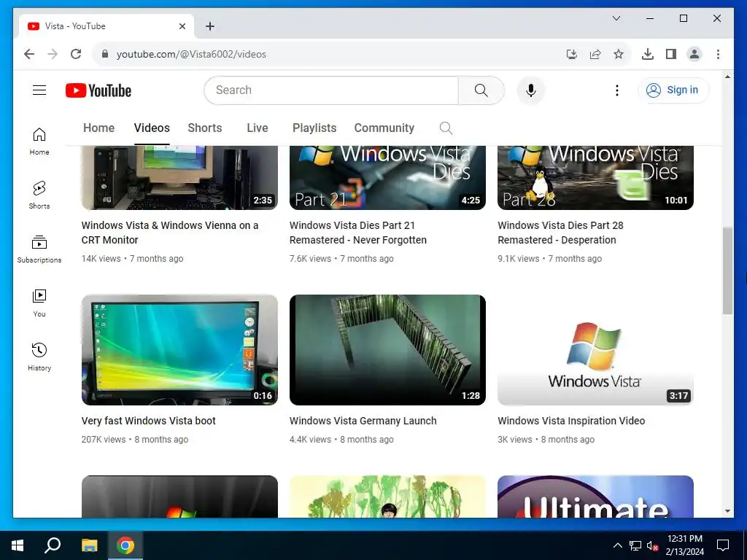Click title Windows Vista Dies Part 28 Remastered
747x560 pixels.
pyautogui.click(x=560, y=233)
